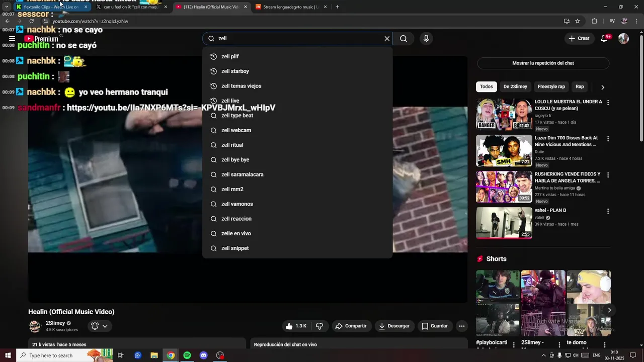The height and width of the screenshot is (362, 644).
Task: Open 2Slimey channel avatar
Action: (x=35, y=326)
